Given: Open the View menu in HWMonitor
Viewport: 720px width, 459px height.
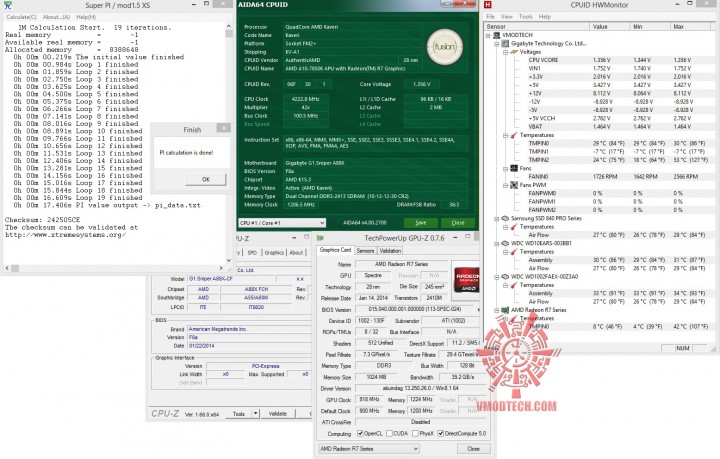Looking at the screenshot, I should [507, 17].
